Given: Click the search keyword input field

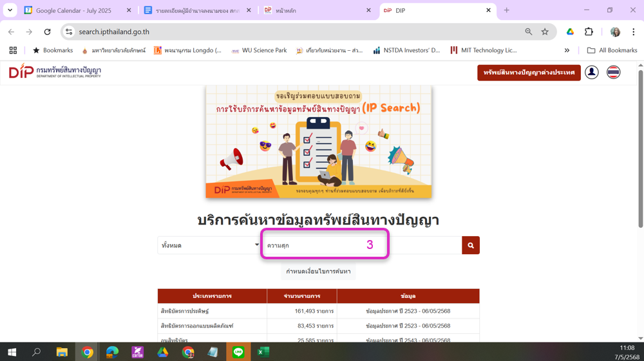Looking at the screenshot, I should [x=361, y=245].
